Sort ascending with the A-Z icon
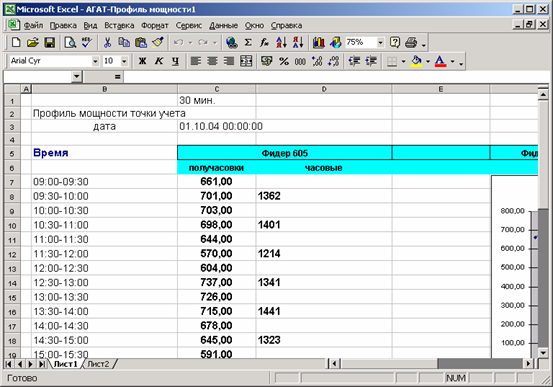Image resolution: width=553 pixels, height=387 pixels. (281, 43)
